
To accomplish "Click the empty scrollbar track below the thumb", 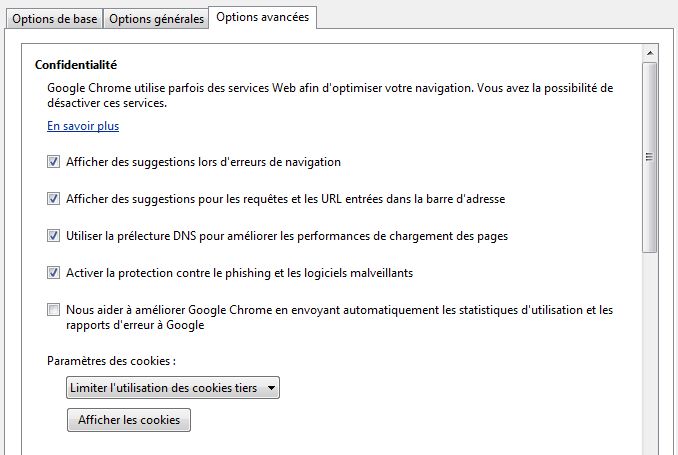I will [x=649, y=350].
